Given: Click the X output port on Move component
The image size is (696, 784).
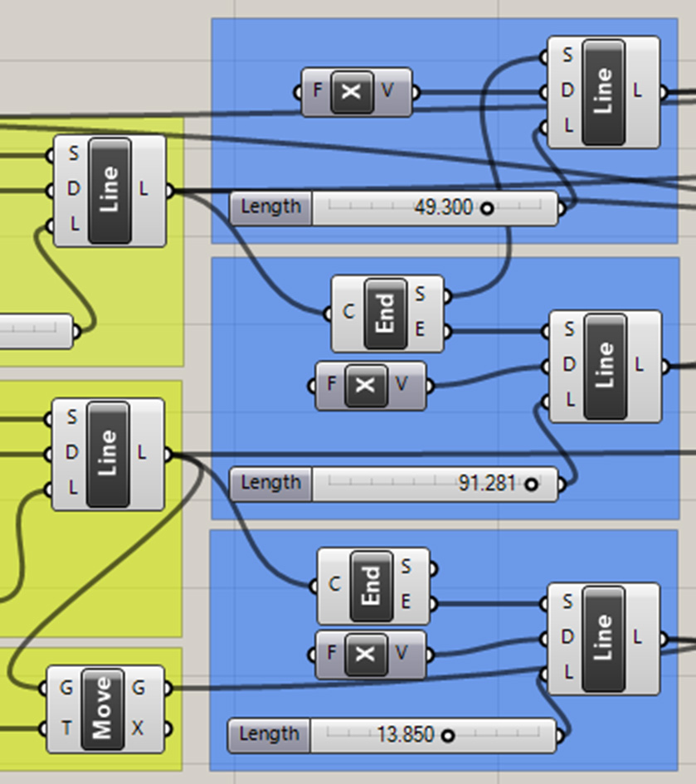Looking at the screenshot, I should 168,729.
